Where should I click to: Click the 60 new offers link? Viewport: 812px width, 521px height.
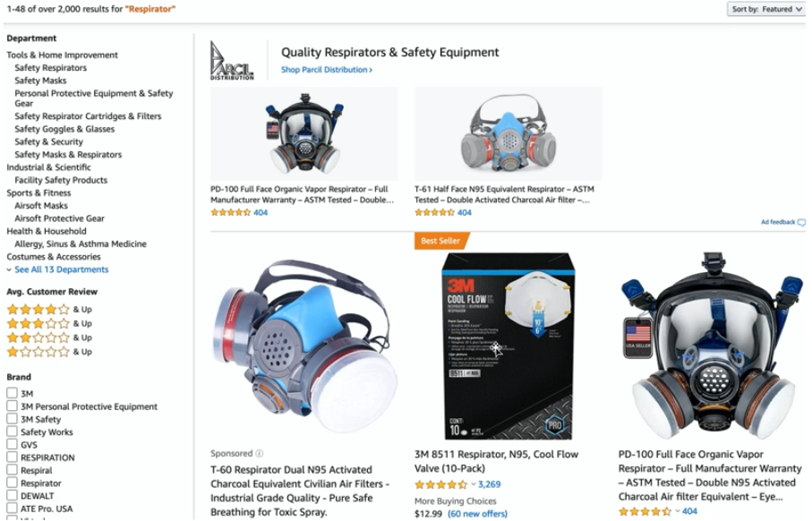477,514
